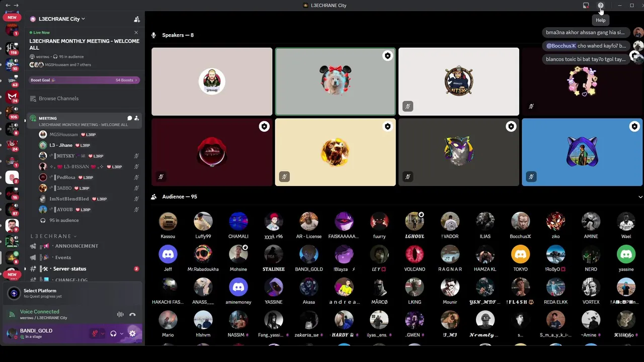This screenshot has width=644, height=362.
Task: Open server icon with 118 badge
Action: click(x=12, y=48)
